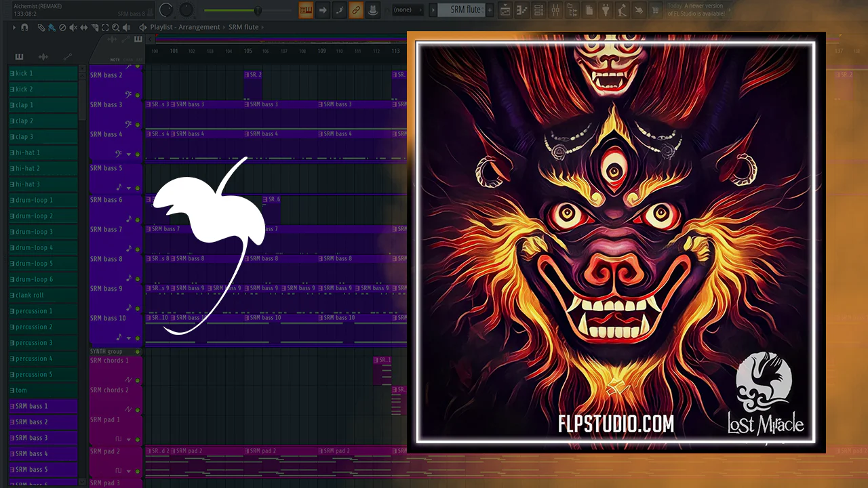Click the stamp icon in top toolbar
This screenshot has height=488, width=868.
tap(372, 10)
